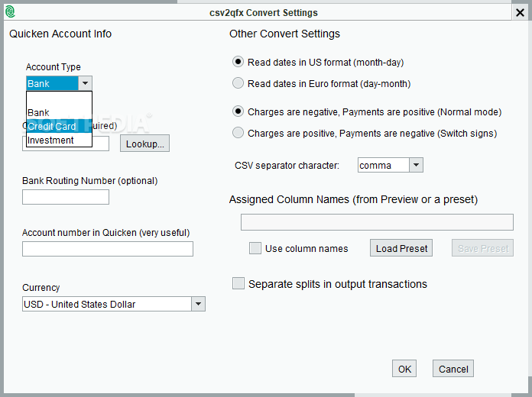Screen dimensions: 532x397
Task: Choose Switch signs mode radio button
Action: tap(238, 133)
